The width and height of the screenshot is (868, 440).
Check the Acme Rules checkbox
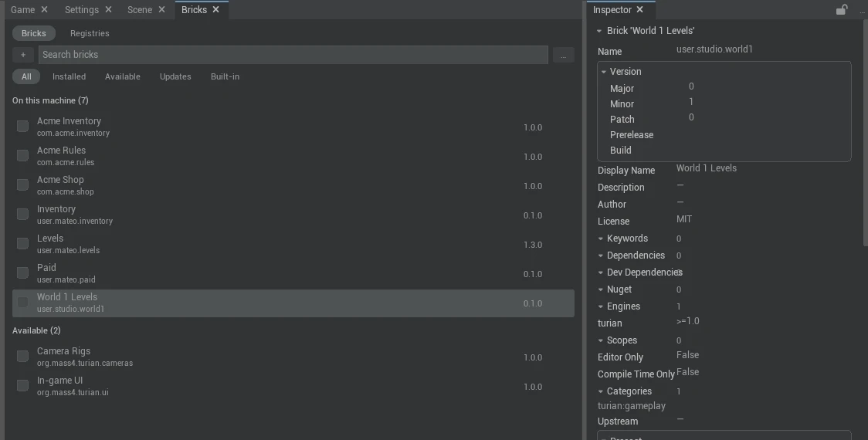[x=22, y=155]
